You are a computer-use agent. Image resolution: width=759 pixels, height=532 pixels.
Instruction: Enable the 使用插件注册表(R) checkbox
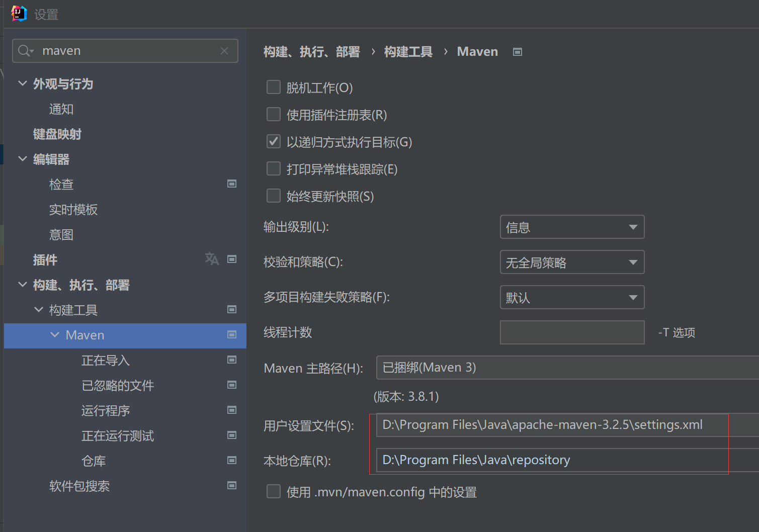(274, 114)
